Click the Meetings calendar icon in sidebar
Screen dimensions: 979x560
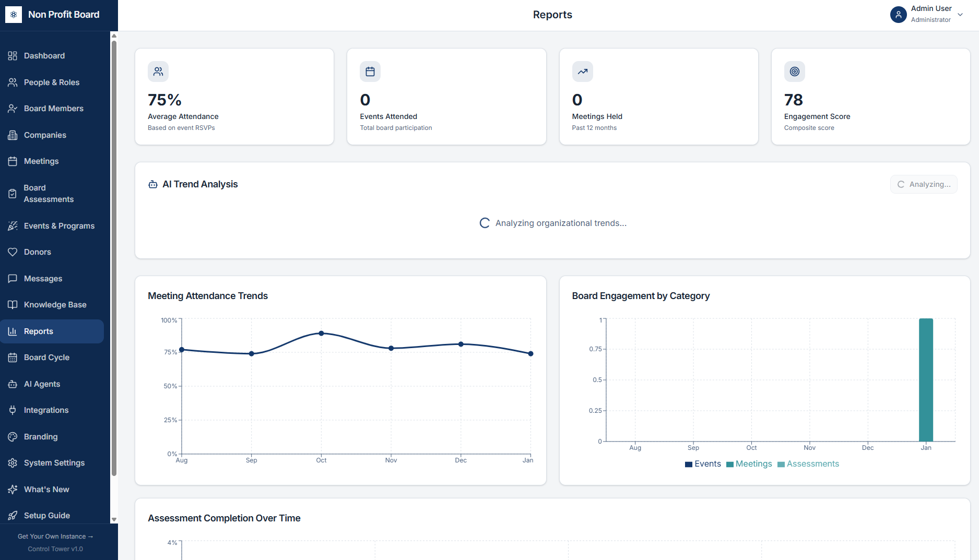(13, 161)
